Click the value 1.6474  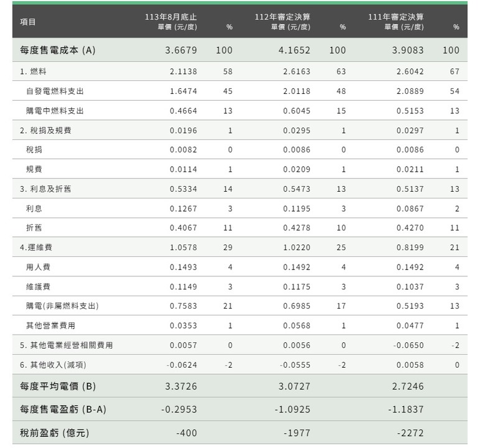(183, 91)
